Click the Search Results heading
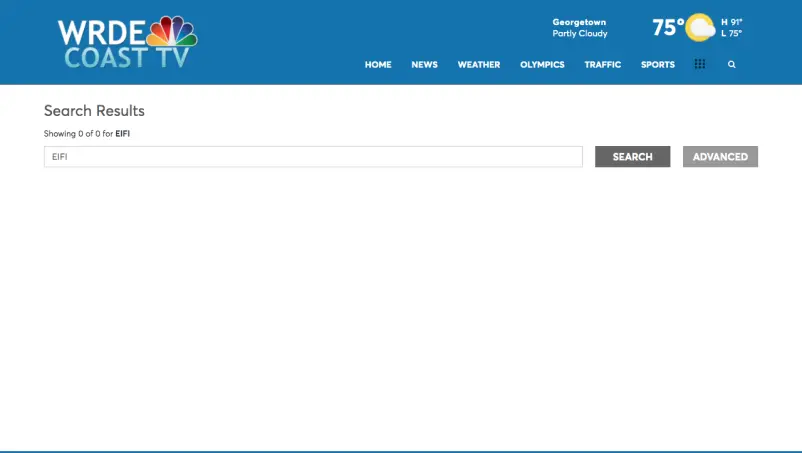 (94, 110)
